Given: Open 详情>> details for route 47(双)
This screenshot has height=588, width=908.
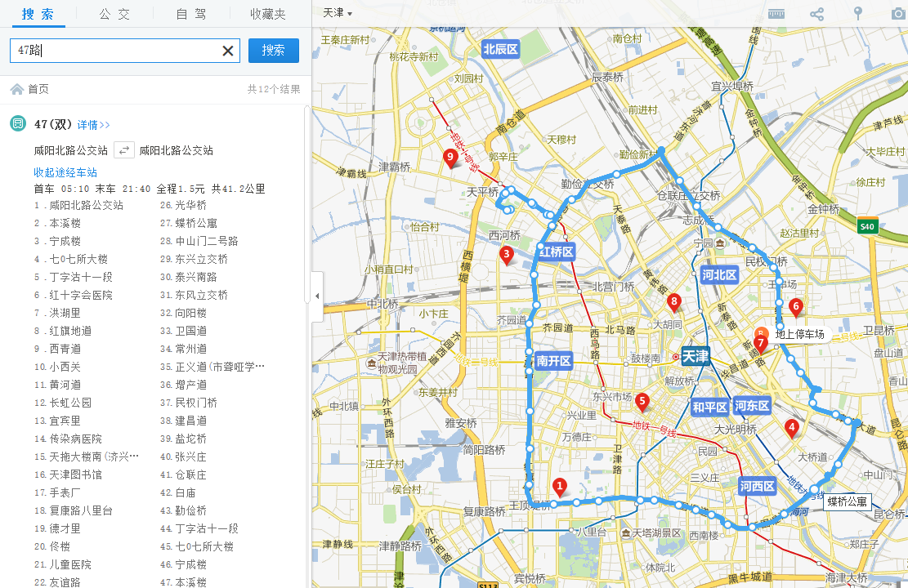Looking at the screenshot, I should click(x=93, y=125).
